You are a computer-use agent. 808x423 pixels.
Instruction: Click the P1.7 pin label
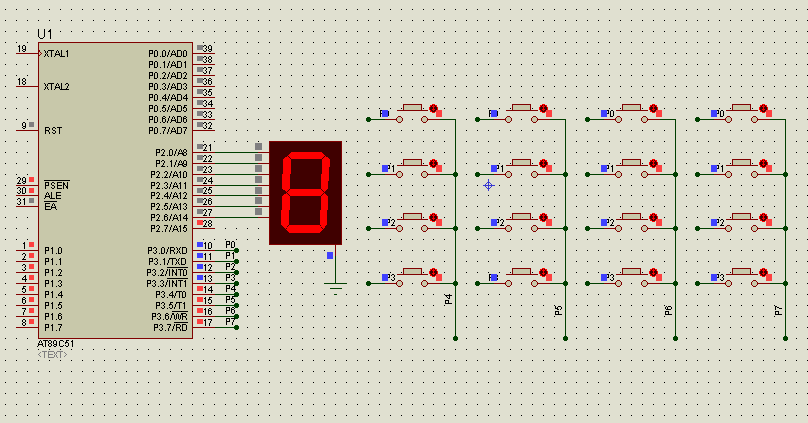pyautogui.click(x=53, y=328)
